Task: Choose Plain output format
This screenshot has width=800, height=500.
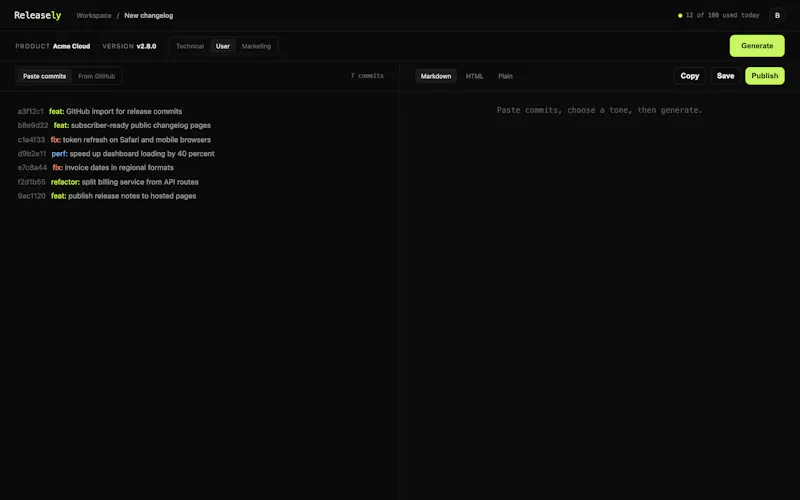Action: (505, 76)
